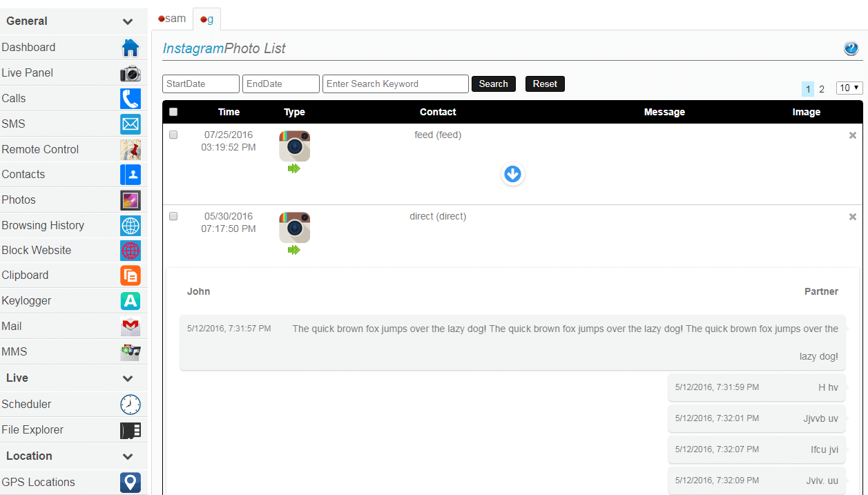Click the Message column header

tap(664, 112)
